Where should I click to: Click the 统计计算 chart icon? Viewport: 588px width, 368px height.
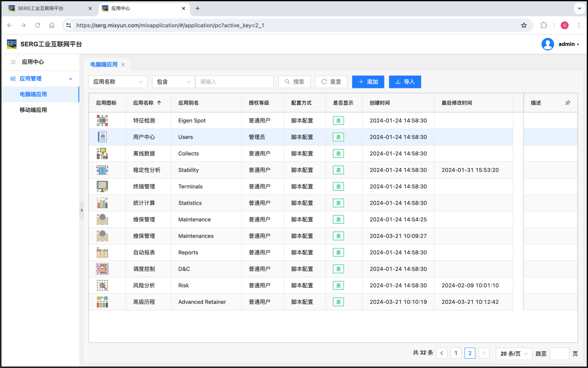[102, 203]
